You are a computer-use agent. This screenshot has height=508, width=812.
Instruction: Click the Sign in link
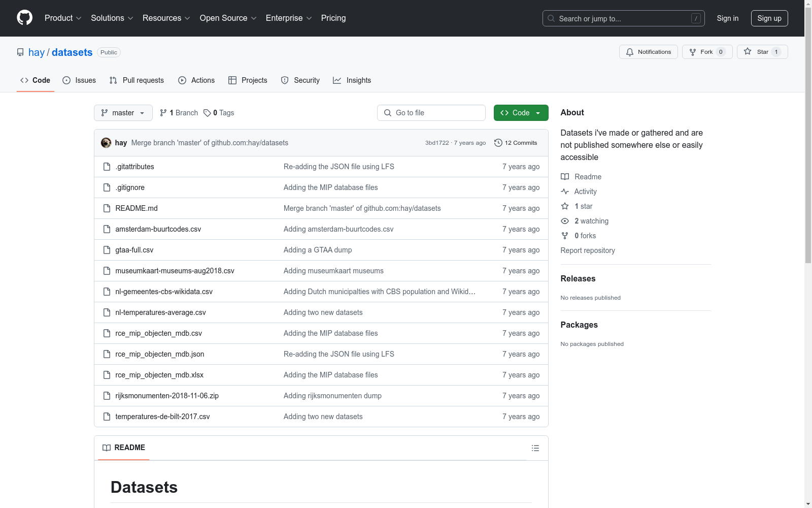coord(728,18)
